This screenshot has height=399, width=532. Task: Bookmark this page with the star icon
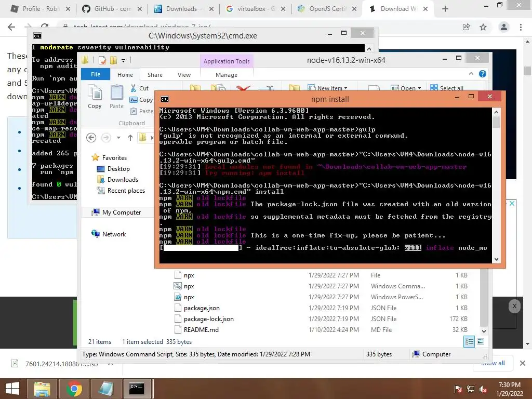pyautogui.click(x=483, y=27)
